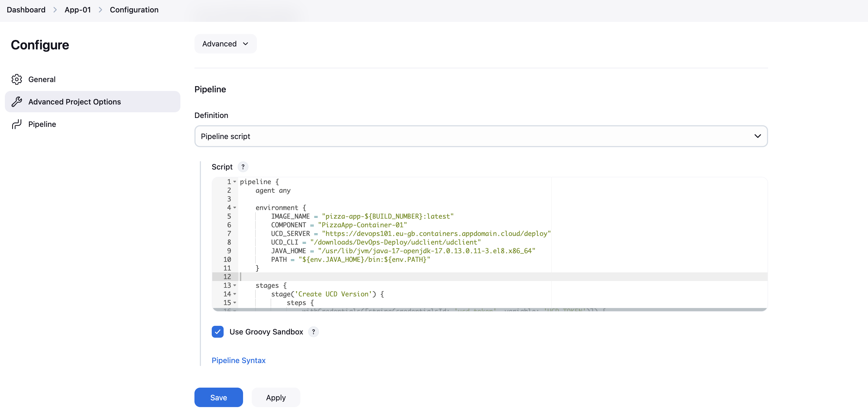Uncheck the Use Groovy Sandbox checkbox
868x413 pixels.
coord(218,332)
